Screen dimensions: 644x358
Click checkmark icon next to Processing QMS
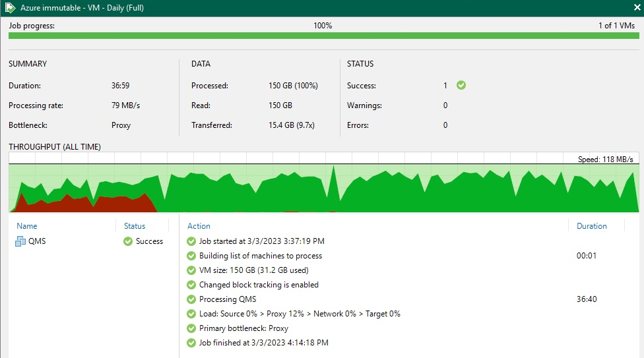click(191, 299)
